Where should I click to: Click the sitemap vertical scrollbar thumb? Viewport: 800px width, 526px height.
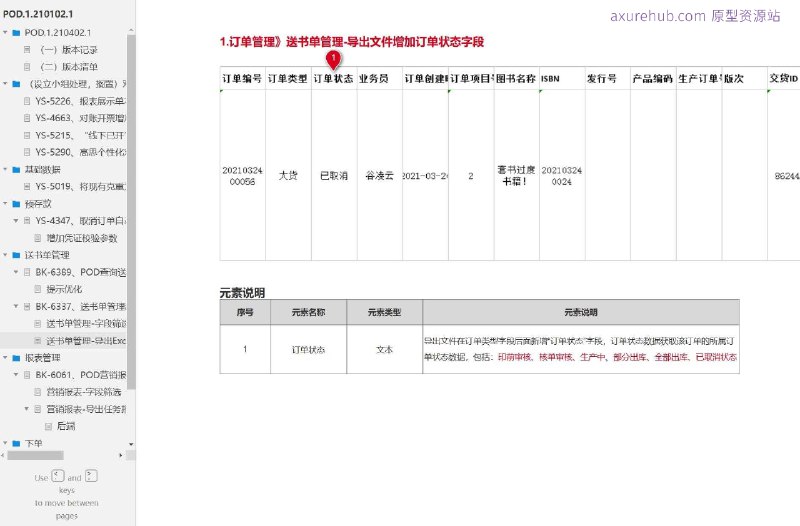click(131, 212)
